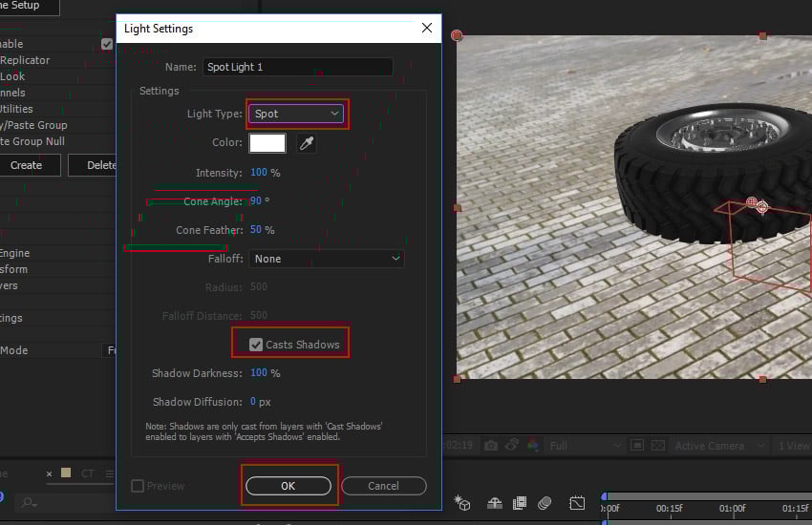Screen dimensions: 812x525
Task: Click the Shadow Diffusion value 0
Action: coord(253,401)
